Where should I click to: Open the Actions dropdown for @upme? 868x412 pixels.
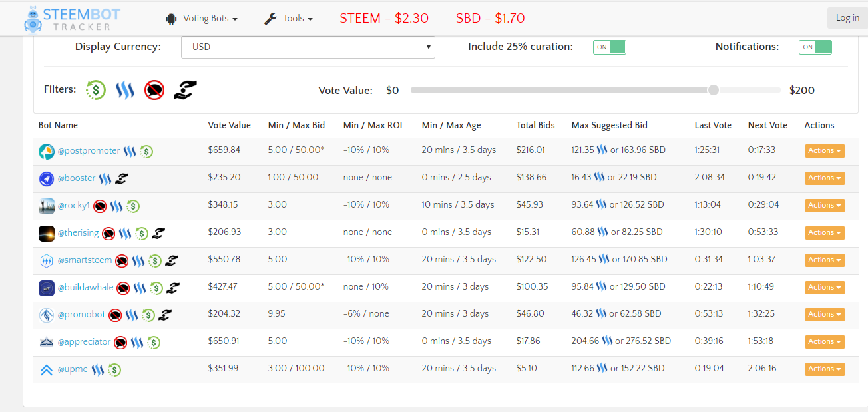(x=825, y=369)
